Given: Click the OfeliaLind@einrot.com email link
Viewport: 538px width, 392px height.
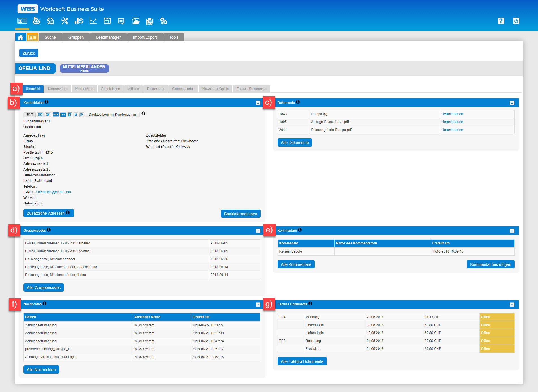Looking at the screenshot, I should tap(53, 192).
